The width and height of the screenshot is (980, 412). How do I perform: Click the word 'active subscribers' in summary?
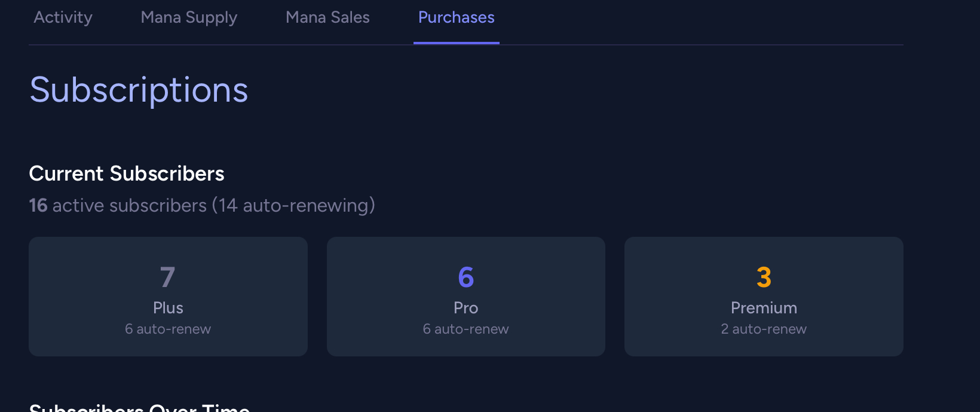[x=130, y=206]
